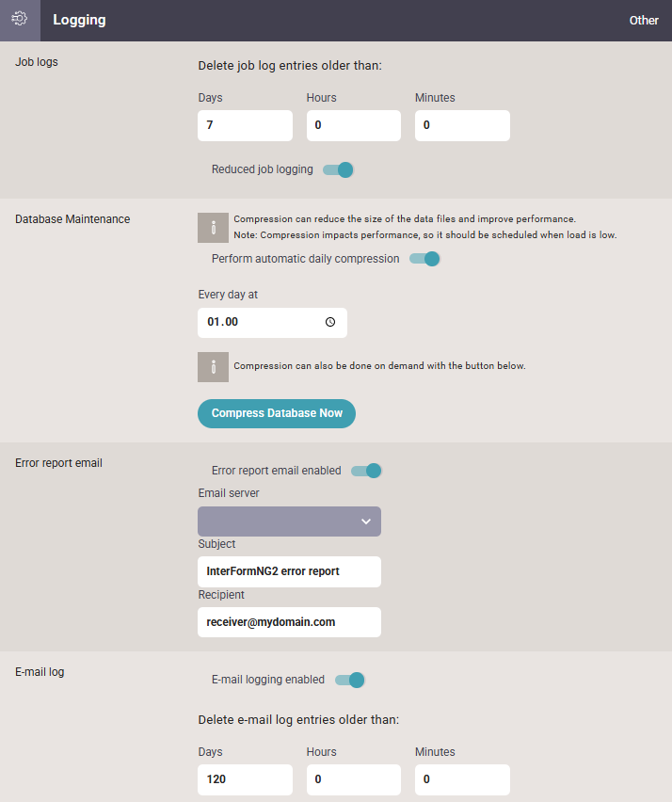Click info icon beside compression note

(214, 228)
